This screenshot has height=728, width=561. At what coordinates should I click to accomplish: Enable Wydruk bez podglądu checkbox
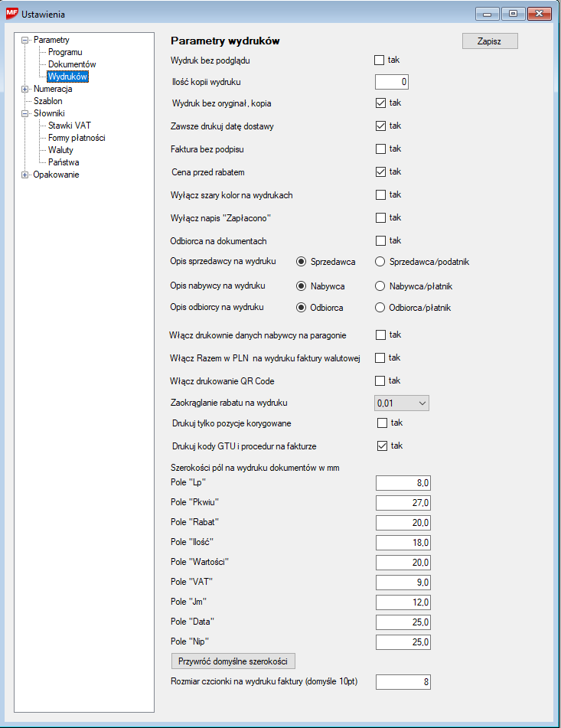[x=380, y=60]
